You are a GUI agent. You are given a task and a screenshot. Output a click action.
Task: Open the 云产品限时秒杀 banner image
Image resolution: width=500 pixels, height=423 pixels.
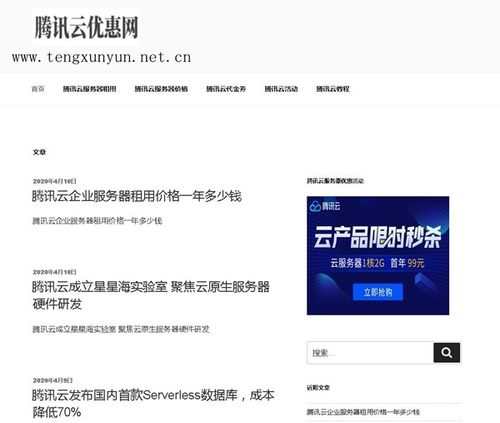click(x=378, y=256)
